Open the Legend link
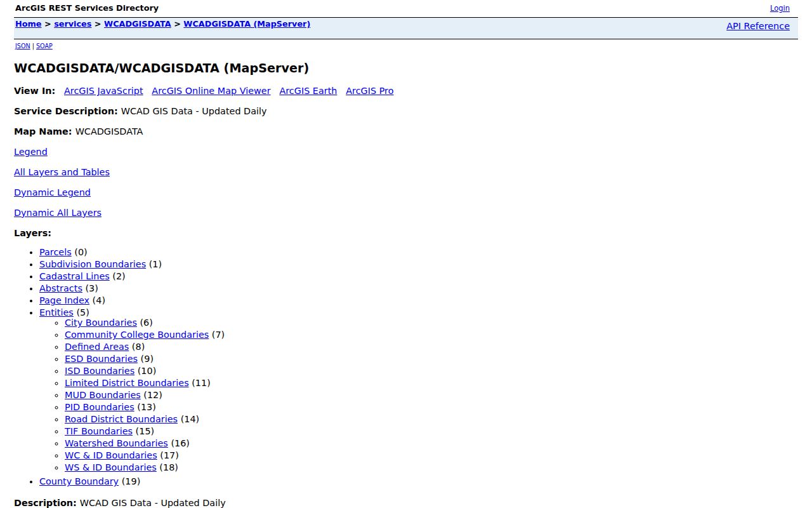Screen dimensions: 812x508 [30, 152]
